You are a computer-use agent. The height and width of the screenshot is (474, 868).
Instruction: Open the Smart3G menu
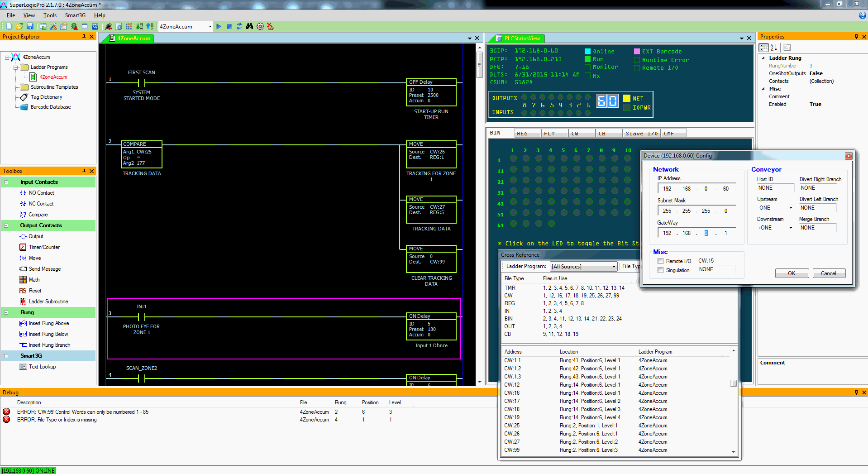(75, 15)
